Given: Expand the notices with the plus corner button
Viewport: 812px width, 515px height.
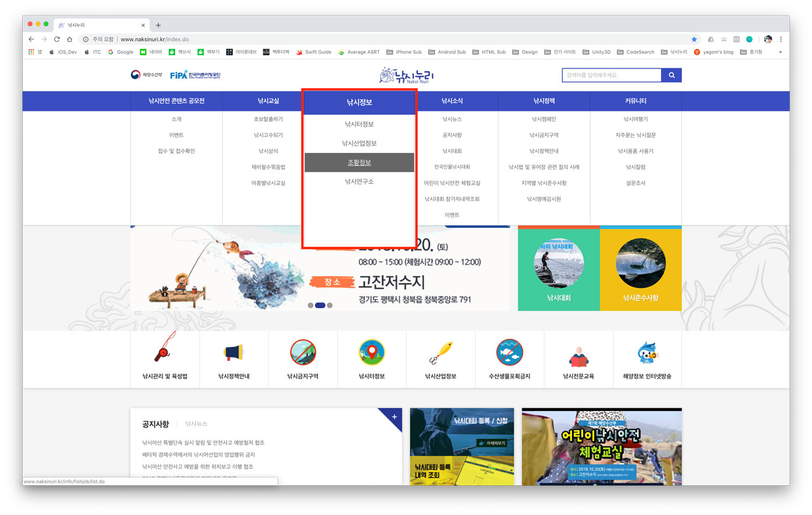Looking at the screenshot, I should pos(395,417).
